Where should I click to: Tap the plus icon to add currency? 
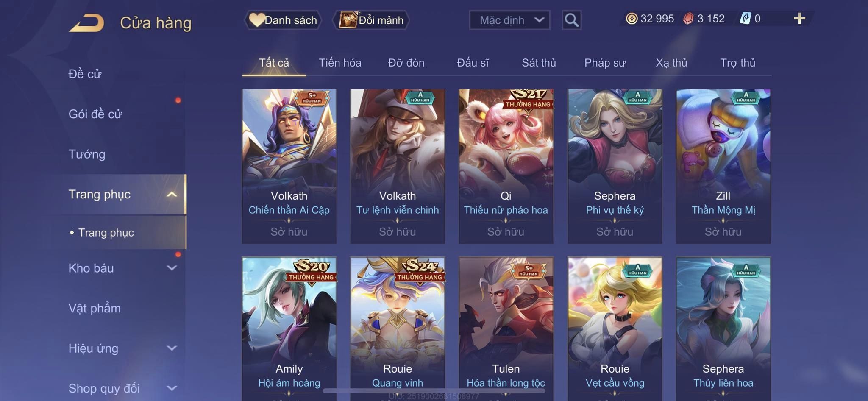(x=799, y=19)
